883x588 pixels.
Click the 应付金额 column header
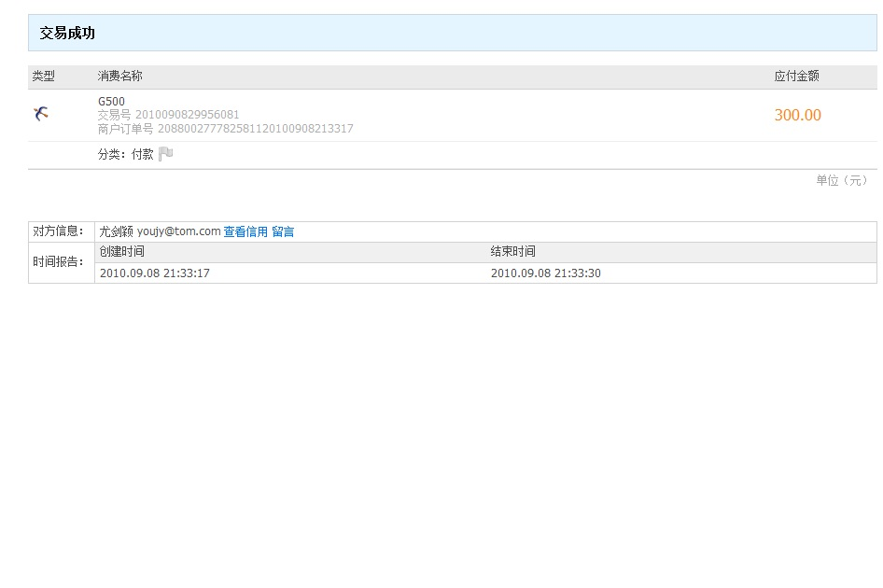(x=796, y=77)
